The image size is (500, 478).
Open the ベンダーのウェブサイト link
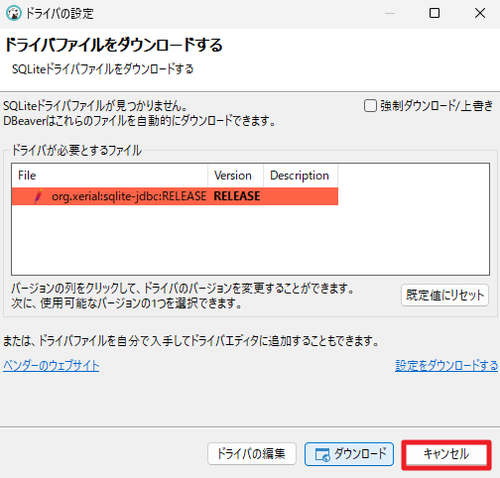(51, 366)
